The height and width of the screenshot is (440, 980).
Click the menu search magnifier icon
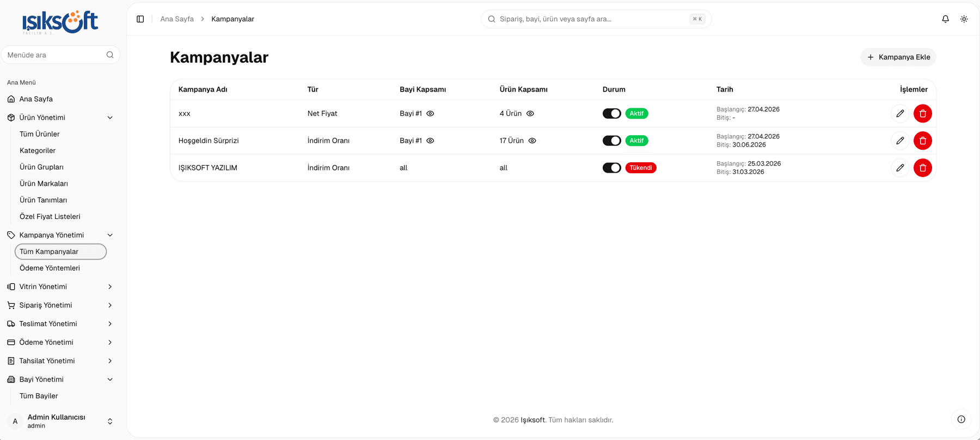(110, 55)
